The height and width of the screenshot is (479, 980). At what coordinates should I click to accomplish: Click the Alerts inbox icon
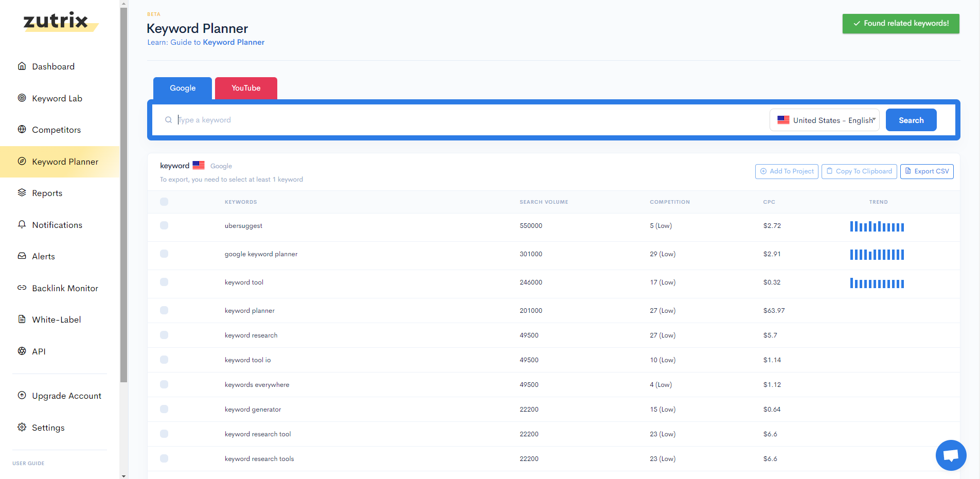[x=22, y=256]
